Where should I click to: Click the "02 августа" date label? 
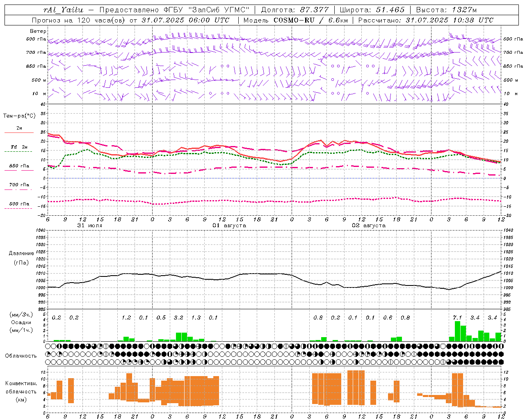pyautogui.click(x=369, y=226)
